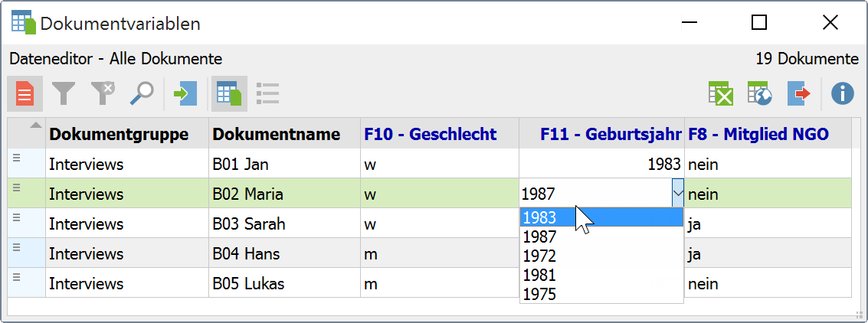Image resolution: width=868 pixels, height=323 pixels.
Task: Click Geschlecht value w for B03 Sarah
Action: 440,223
